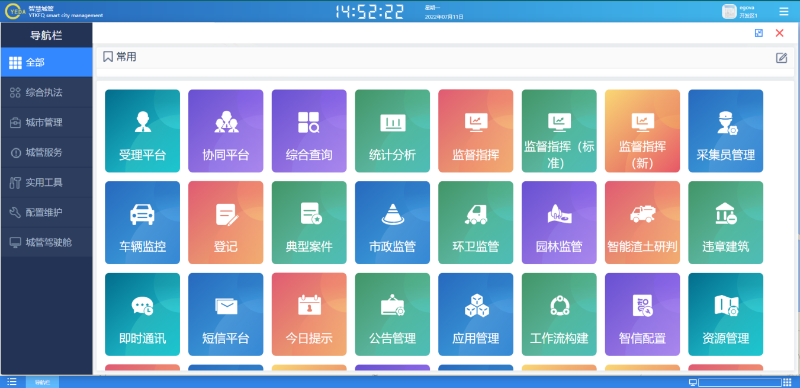Open the 监督指挥 tile
Image resolution: width=800 pixels, height=388 pixels.
[476, 131]
